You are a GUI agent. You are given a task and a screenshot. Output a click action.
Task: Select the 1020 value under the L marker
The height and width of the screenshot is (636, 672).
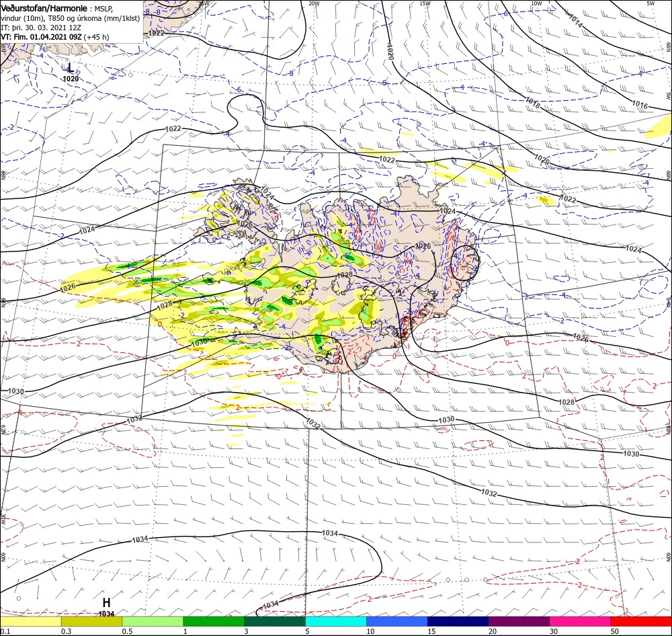click(71, 79)
